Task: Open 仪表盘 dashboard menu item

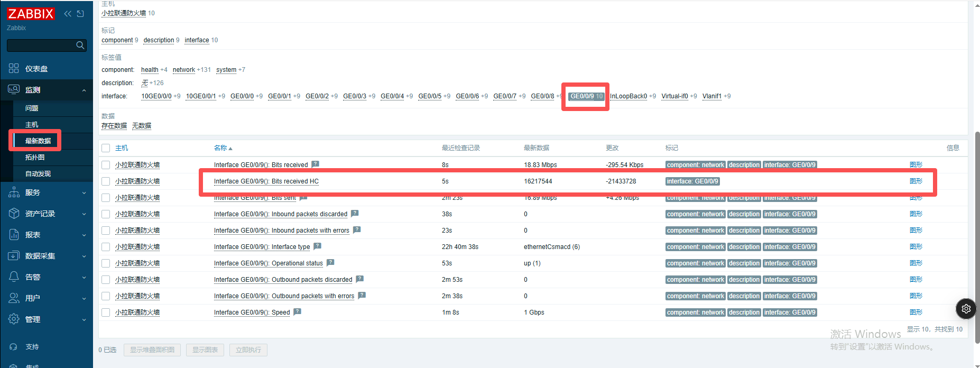Action: point(47,69)
